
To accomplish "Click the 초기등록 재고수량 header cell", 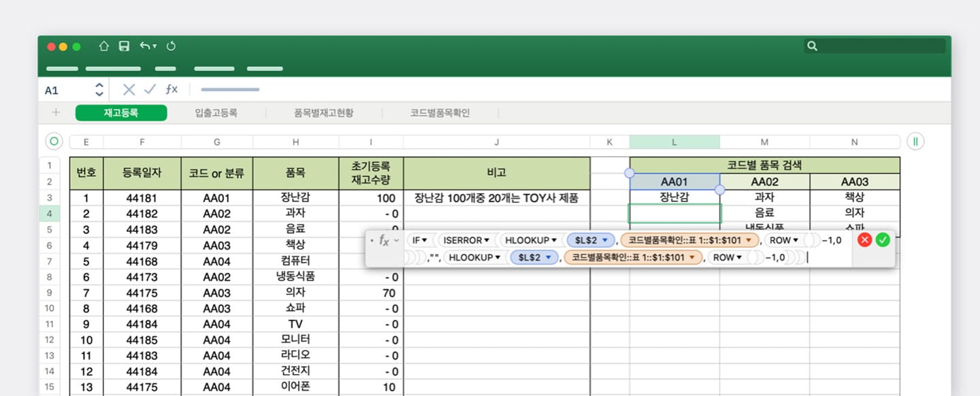I will pyautogui.click(x=371, y=174).
